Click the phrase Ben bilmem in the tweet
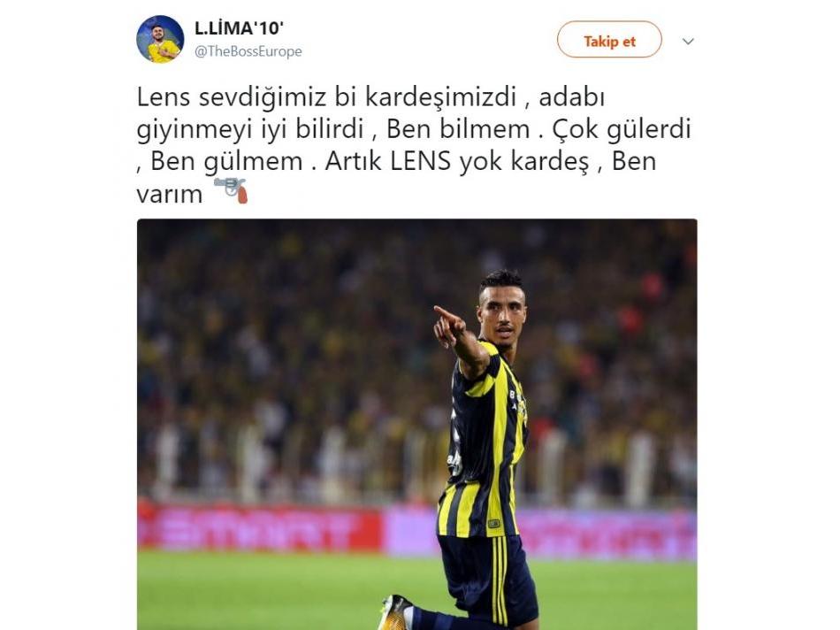This screenshot has width=840, height=630. click(x=458, y=129)
